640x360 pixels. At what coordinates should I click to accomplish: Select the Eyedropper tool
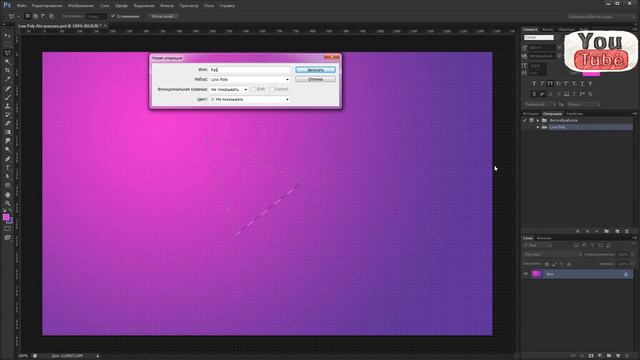tap(8, 79)
